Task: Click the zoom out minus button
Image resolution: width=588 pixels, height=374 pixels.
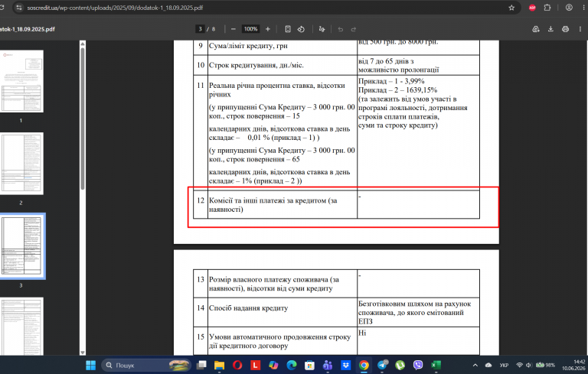Action: point(234,29)
